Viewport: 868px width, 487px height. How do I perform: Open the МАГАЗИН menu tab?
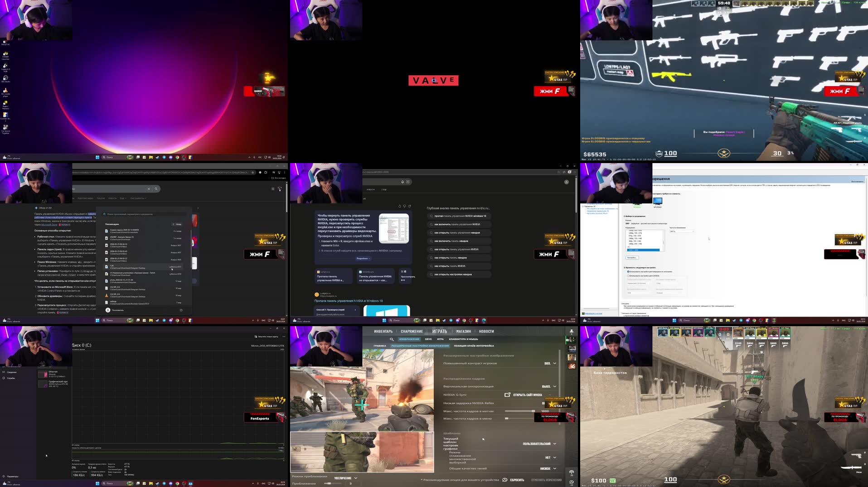463,332
